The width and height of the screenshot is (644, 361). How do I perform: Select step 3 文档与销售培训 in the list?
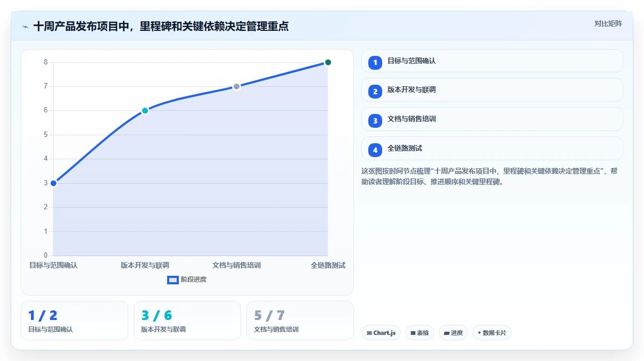(x=492, y=119)
